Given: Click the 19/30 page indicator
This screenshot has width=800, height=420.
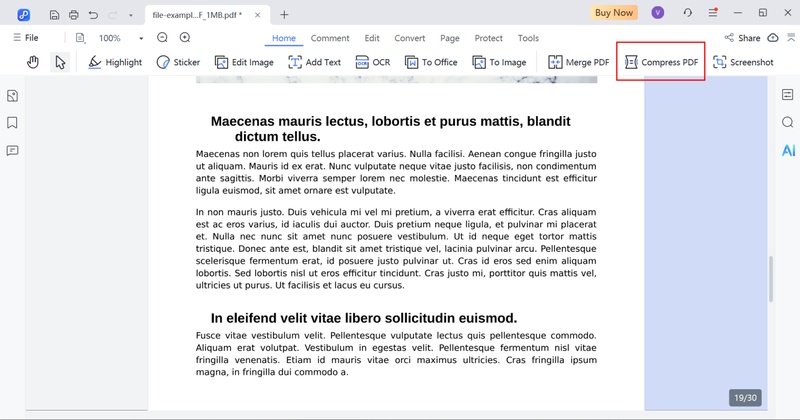Looking at the screenshot, I should tap(745, 398).
